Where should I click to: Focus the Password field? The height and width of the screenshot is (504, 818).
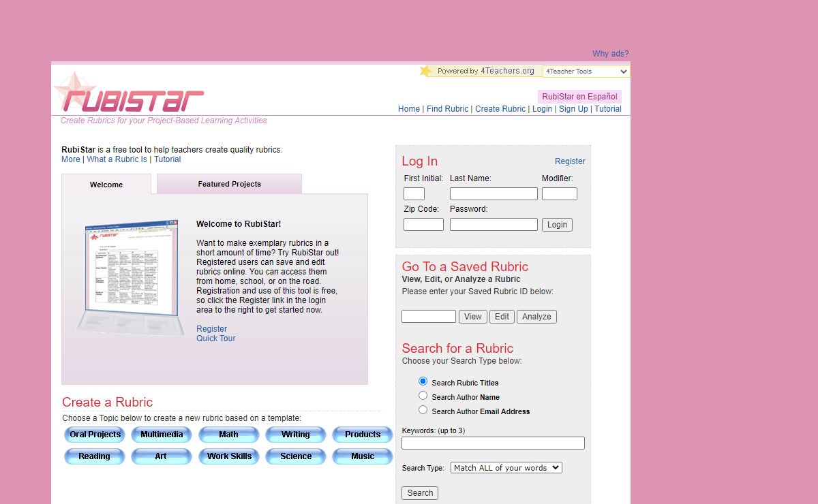tap(494, 225)
